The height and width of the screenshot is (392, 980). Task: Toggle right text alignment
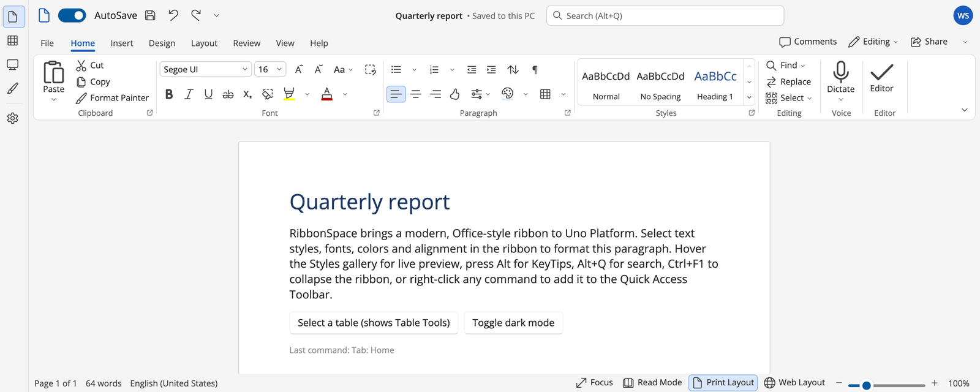point(435,94)
